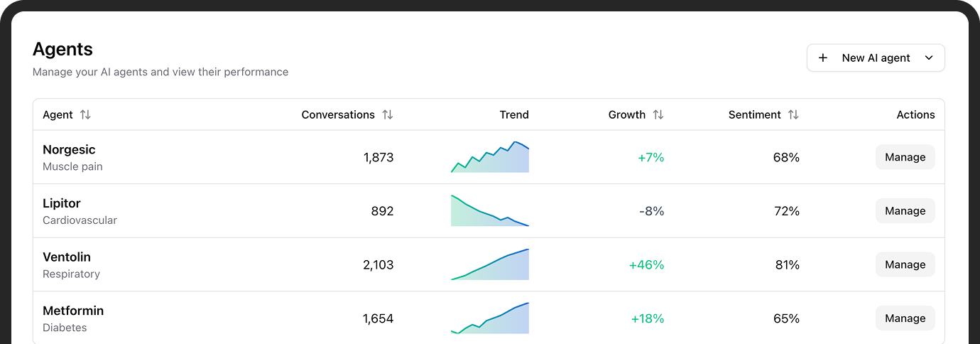Sort by Conversations using the arrows icon
The image size is (980, 344).
click(x=387, y=115)
